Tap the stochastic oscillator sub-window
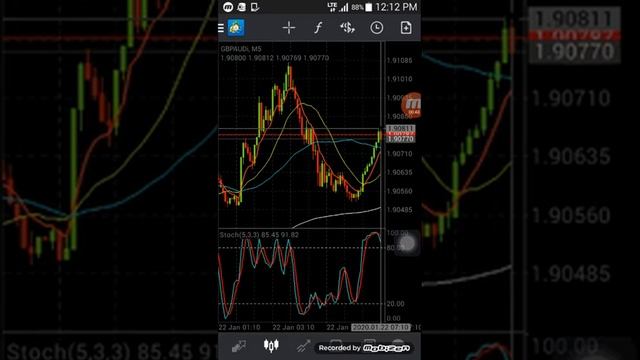This screenshot has height=360, width=640. pos(301,276)
